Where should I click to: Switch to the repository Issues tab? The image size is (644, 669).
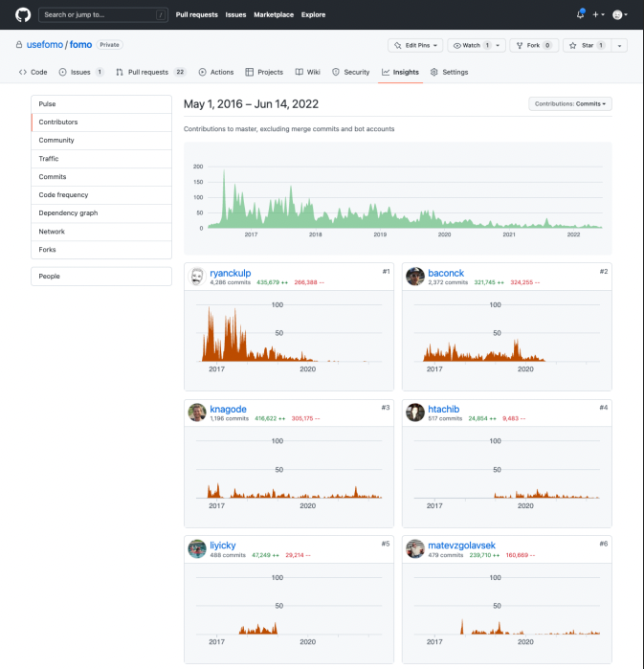81,72
